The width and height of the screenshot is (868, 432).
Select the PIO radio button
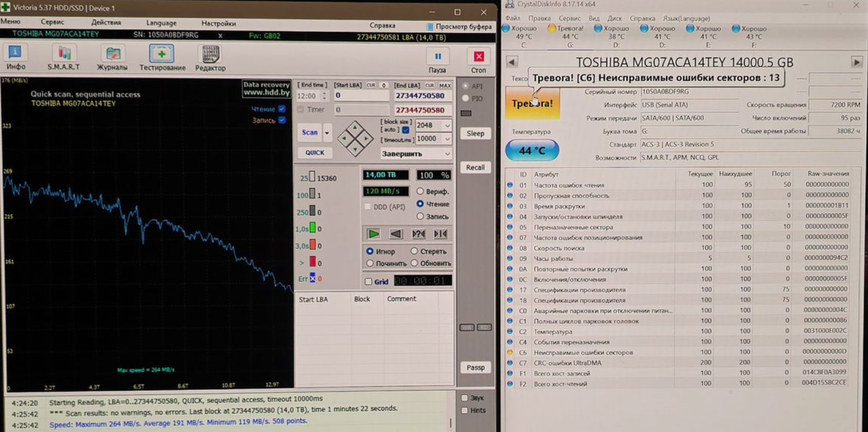pyautogui.click(x=465, y=98)
